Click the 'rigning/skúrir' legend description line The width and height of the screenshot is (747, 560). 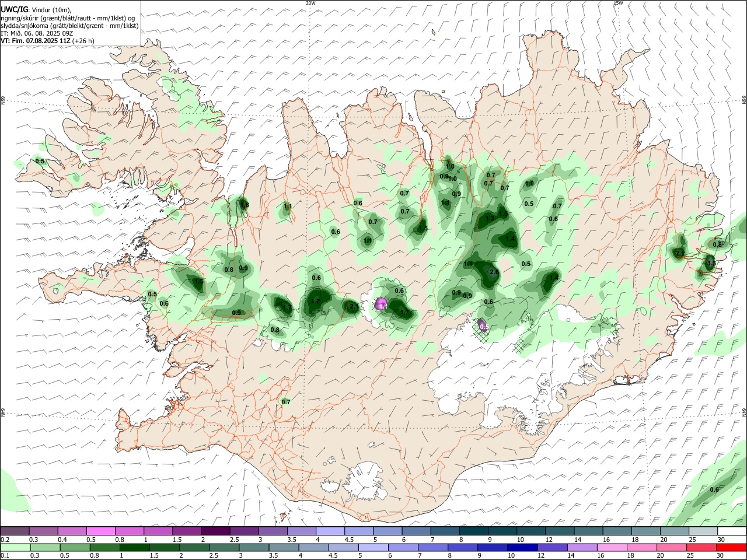pyautogui.click(x=67, y=18)
